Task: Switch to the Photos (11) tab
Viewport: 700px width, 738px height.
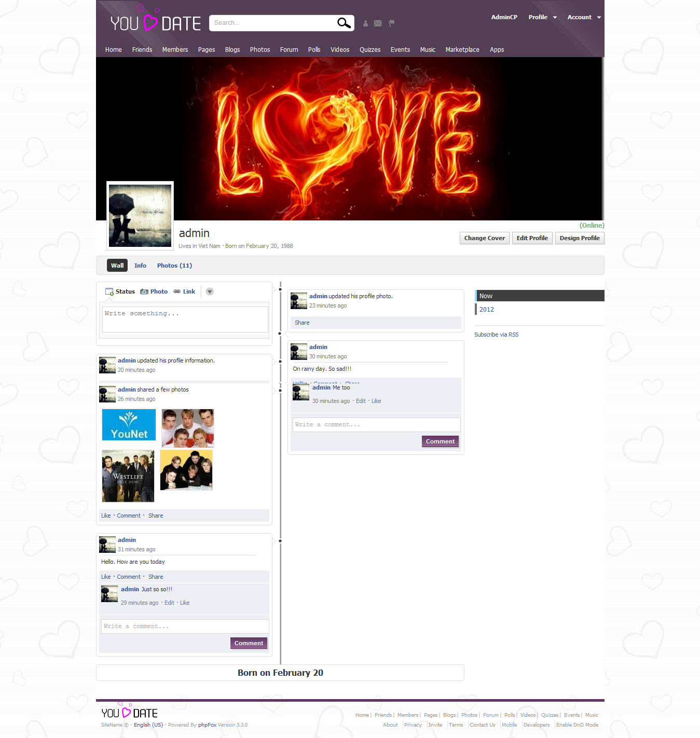Action: 174,266
